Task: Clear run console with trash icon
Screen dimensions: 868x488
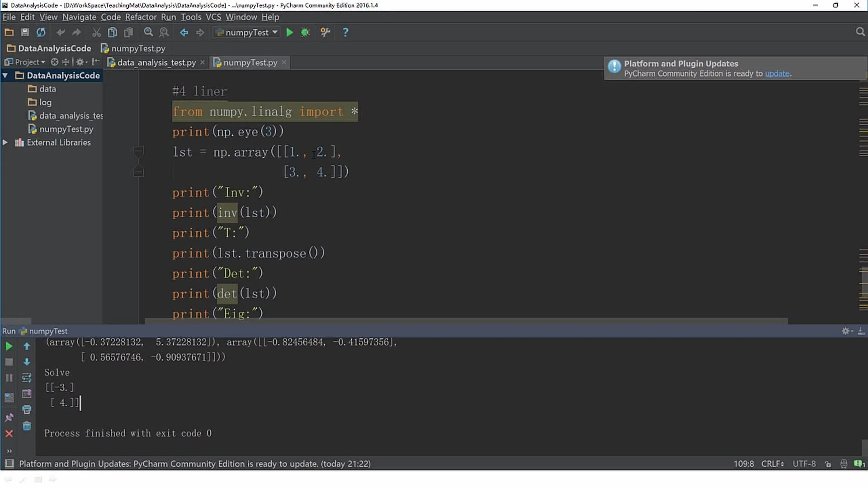Action: 27,426
